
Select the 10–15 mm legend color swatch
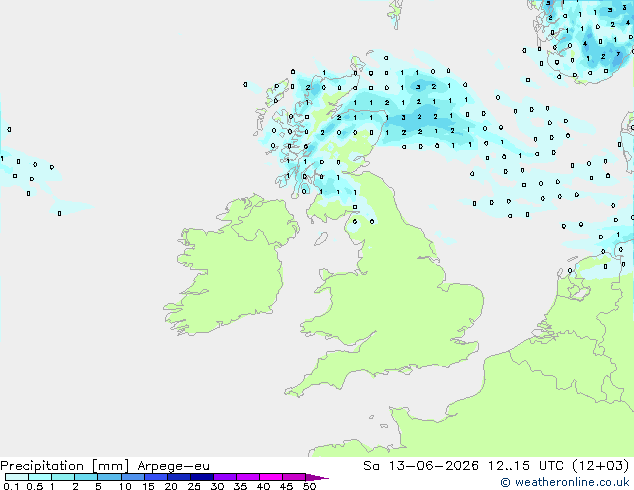click(x=132, y=477)
